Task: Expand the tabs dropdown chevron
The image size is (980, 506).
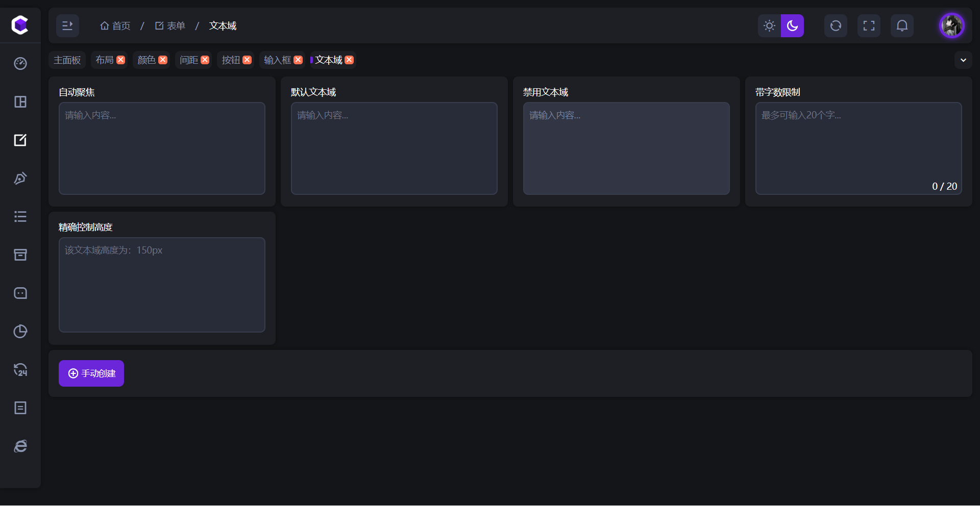Action: pyautogui.click(x=963, y=60)
